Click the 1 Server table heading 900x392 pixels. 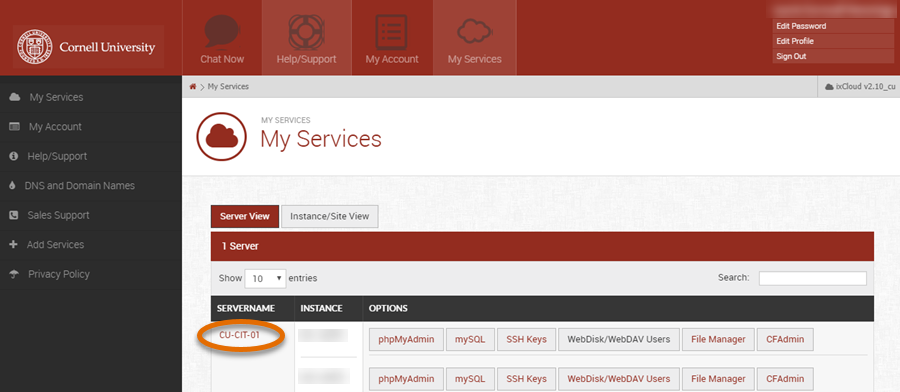(x=240, y=246)
